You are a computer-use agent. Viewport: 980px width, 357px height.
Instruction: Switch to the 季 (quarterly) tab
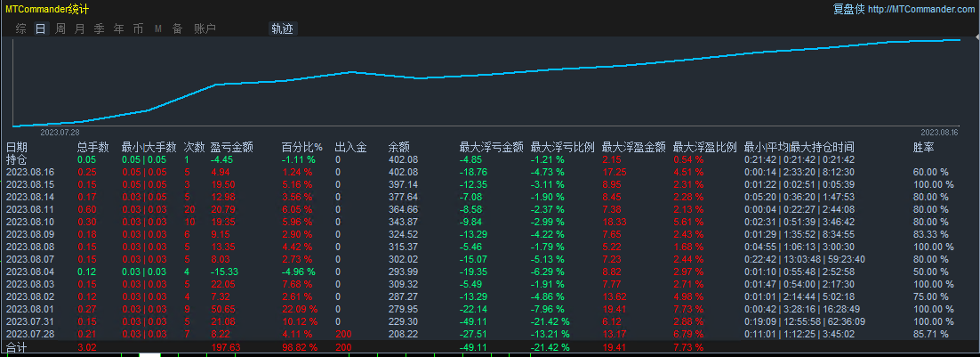click(99, 28)
